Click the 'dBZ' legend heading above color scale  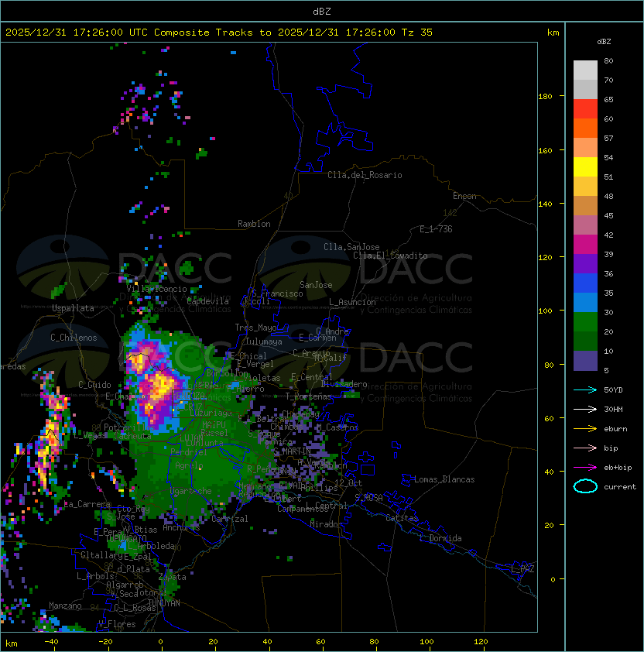604,42
